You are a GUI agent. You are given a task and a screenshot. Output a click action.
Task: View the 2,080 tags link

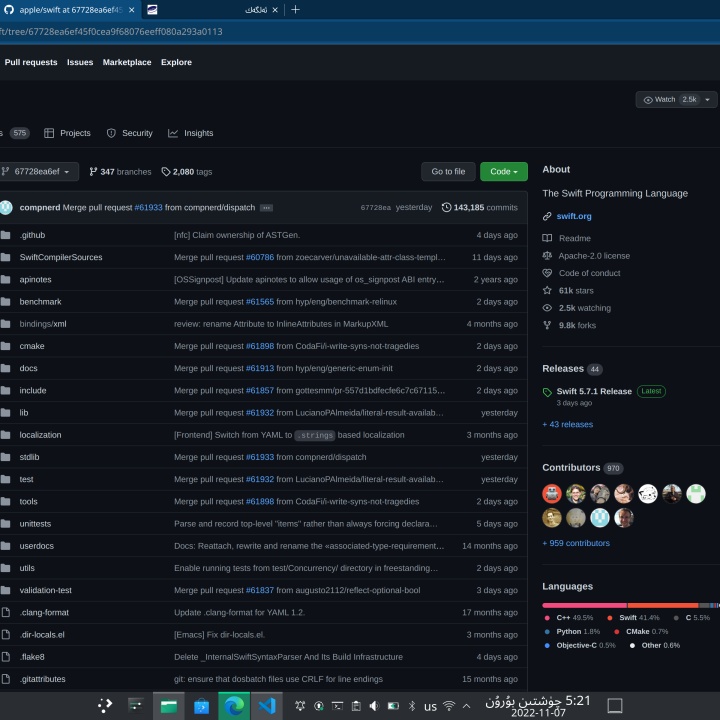tap(186, 172)
